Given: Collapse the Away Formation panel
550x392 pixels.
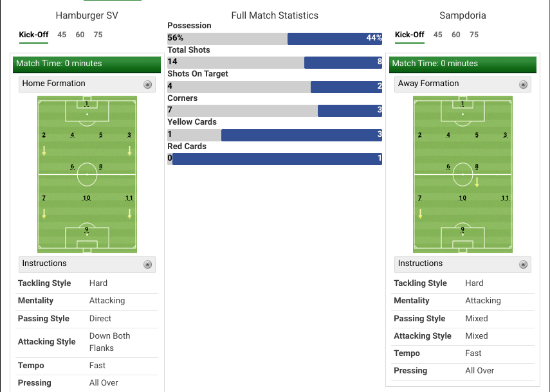Looking at the screenshot, I should [523, 84].
